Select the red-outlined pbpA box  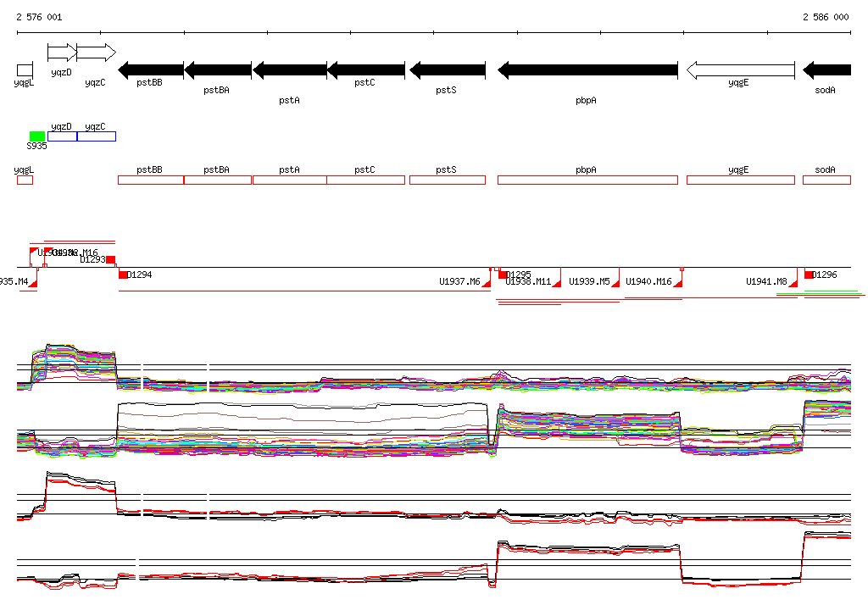pos(587,180)
